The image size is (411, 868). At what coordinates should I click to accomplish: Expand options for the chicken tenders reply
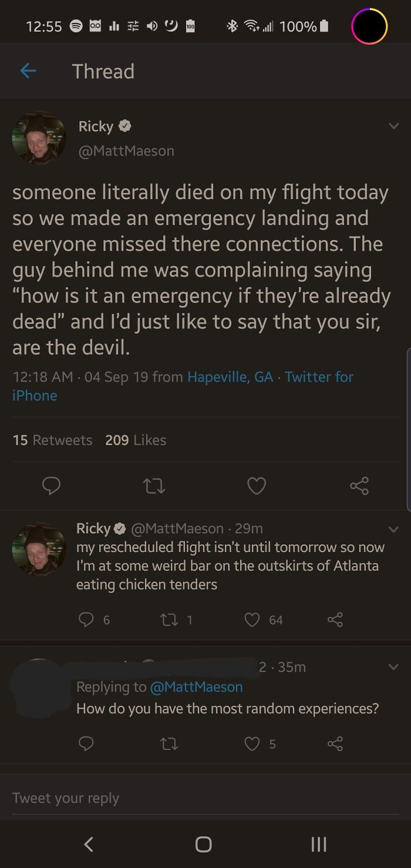click(393, 529)
